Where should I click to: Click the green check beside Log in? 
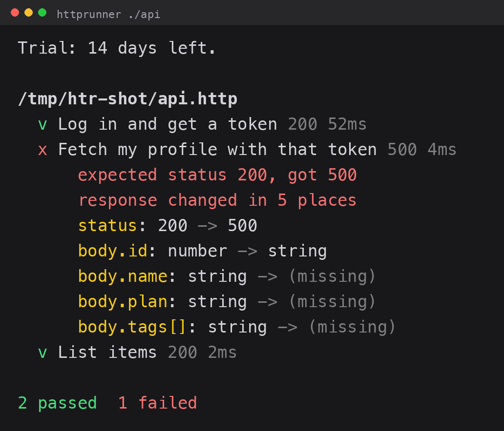click(42, 125)
